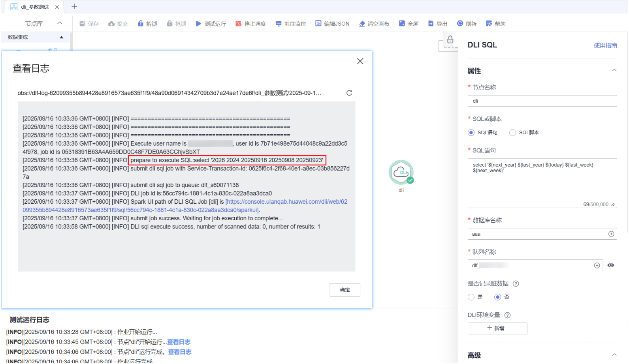The image size is (629, 364).
Task: Choose 否 for recording dirty data
Action: coord(497,297)
